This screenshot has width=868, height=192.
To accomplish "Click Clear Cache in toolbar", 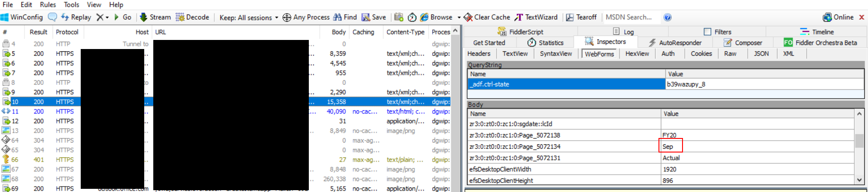I will (x=487, y=17).
